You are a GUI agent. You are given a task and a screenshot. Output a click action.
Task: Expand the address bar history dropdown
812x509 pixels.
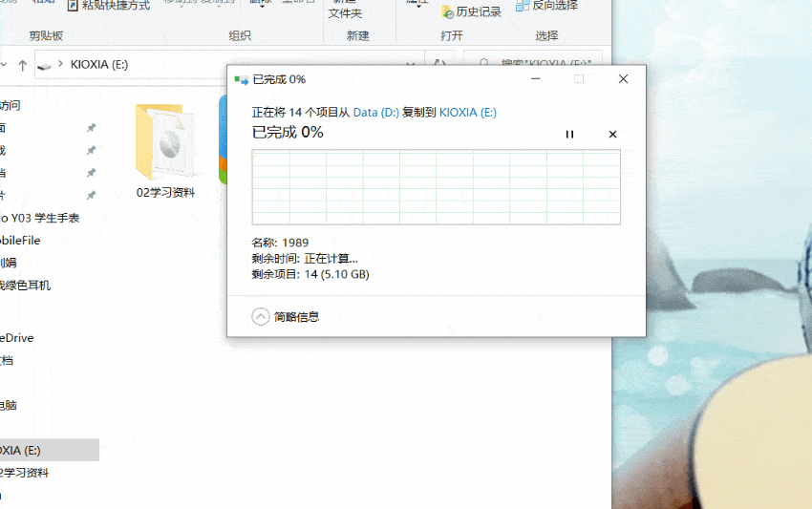(410, 65)
